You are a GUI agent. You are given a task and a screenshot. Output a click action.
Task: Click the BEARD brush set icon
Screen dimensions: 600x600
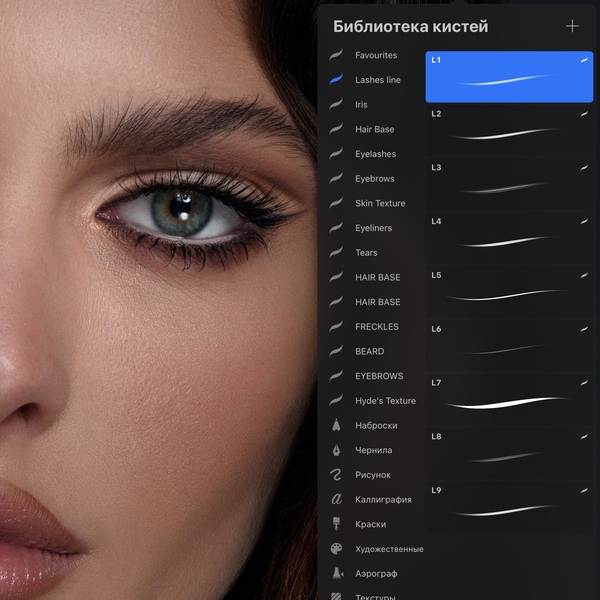336,351
